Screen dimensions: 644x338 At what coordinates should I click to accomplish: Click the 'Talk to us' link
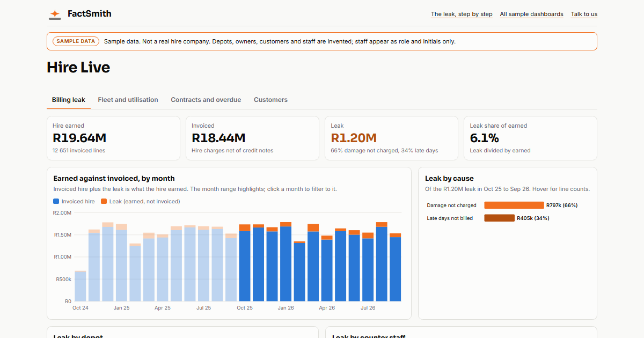[584, 14]
